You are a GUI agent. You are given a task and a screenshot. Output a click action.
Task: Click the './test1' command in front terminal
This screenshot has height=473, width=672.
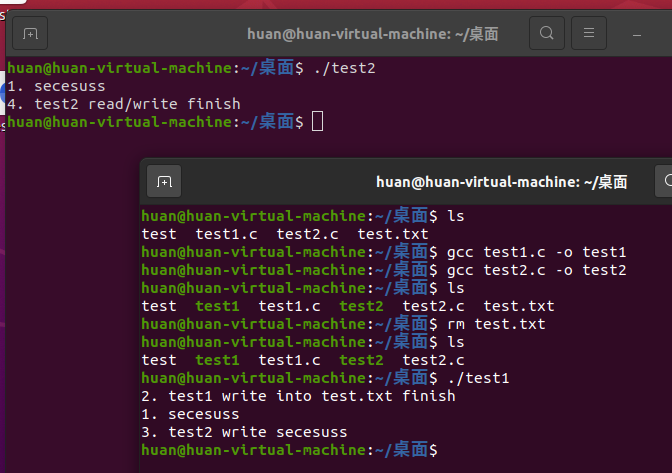[x=478, y=378]
